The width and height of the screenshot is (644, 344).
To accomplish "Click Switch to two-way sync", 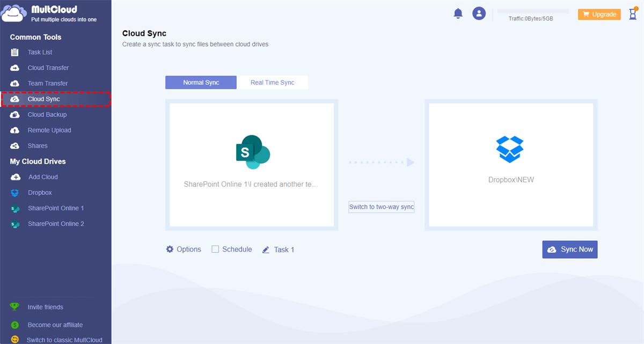I will click(382, 207).
